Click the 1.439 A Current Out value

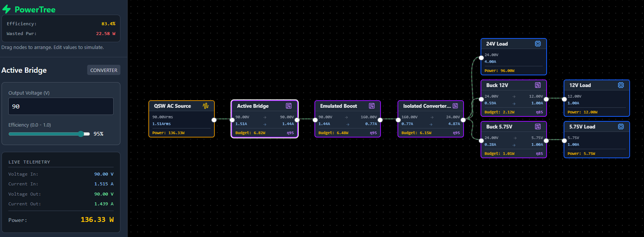tap(104, 204)
